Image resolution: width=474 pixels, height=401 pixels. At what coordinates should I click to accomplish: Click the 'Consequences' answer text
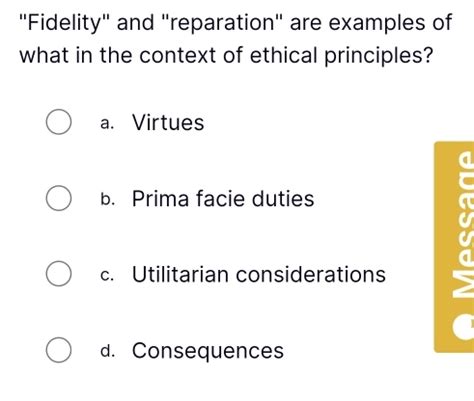(208, 350)
